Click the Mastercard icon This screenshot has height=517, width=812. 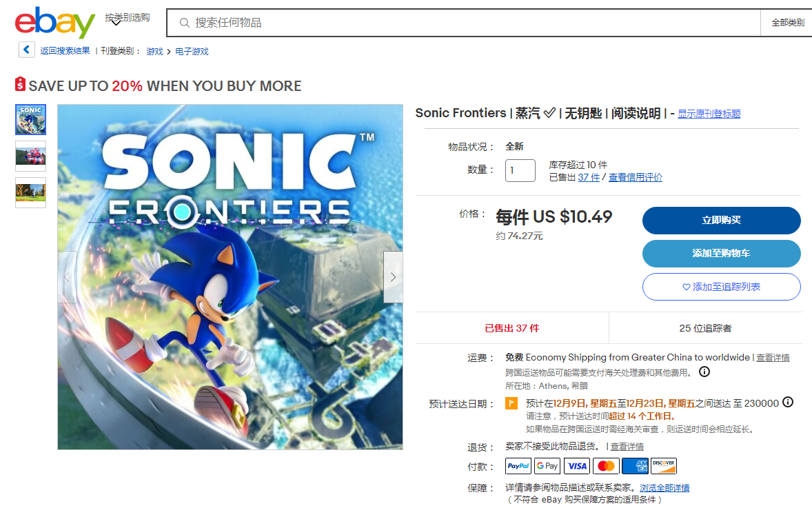[606, 466]
